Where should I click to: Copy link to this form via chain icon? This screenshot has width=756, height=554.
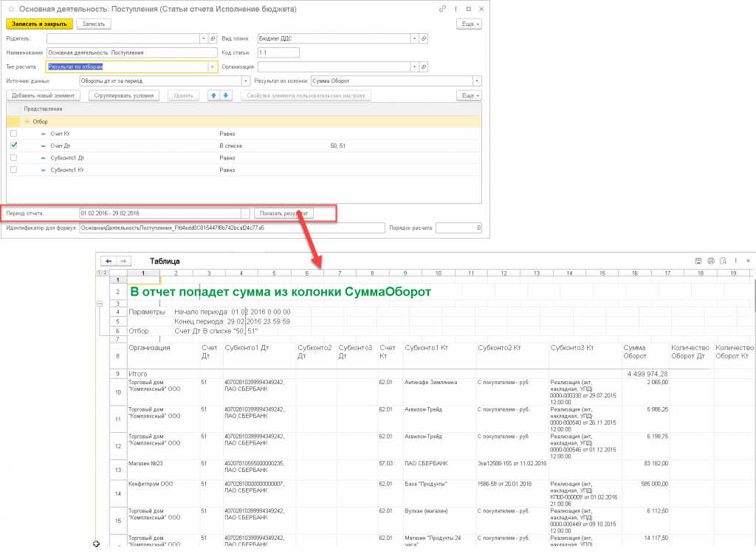point(442,9)
